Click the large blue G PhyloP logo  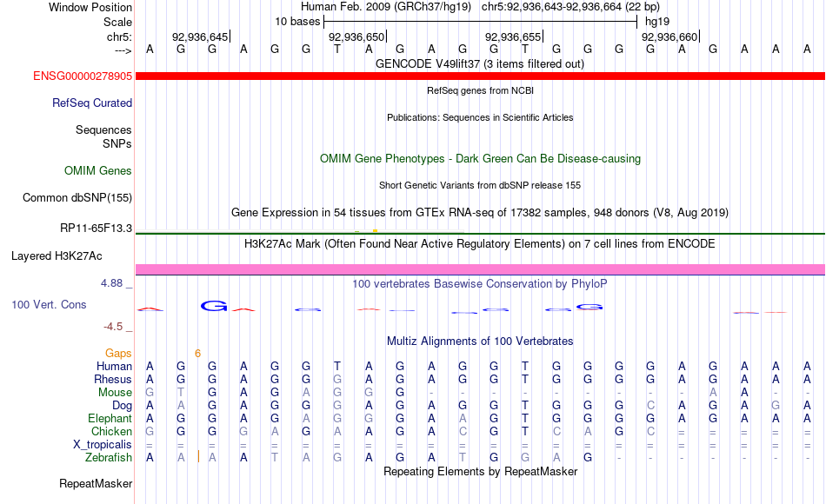214,306
